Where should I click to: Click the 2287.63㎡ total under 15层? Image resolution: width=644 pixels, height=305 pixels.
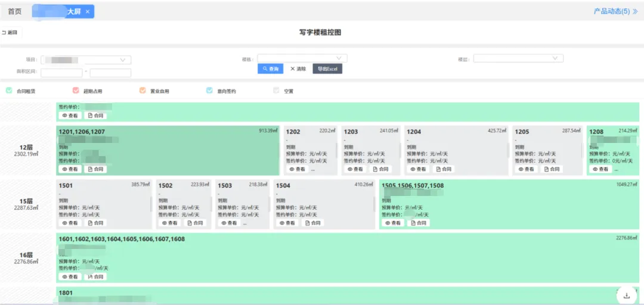pyautogui.click(x=26, y=208)
